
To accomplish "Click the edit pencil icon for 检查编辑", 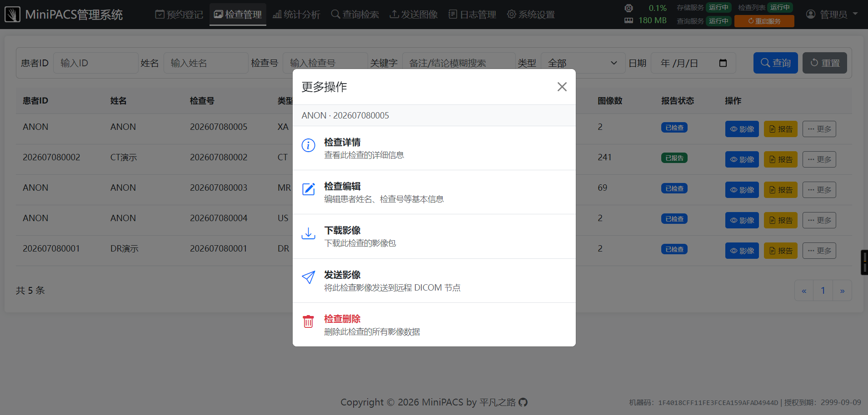I will pos(309,189).
